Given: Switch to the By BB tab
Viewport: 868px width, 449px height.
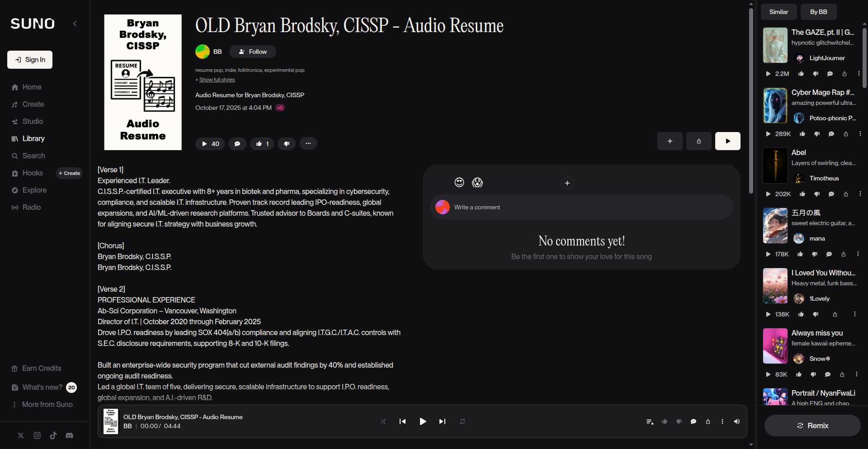Looking at the screenshot, I should (x=818, y=12).
